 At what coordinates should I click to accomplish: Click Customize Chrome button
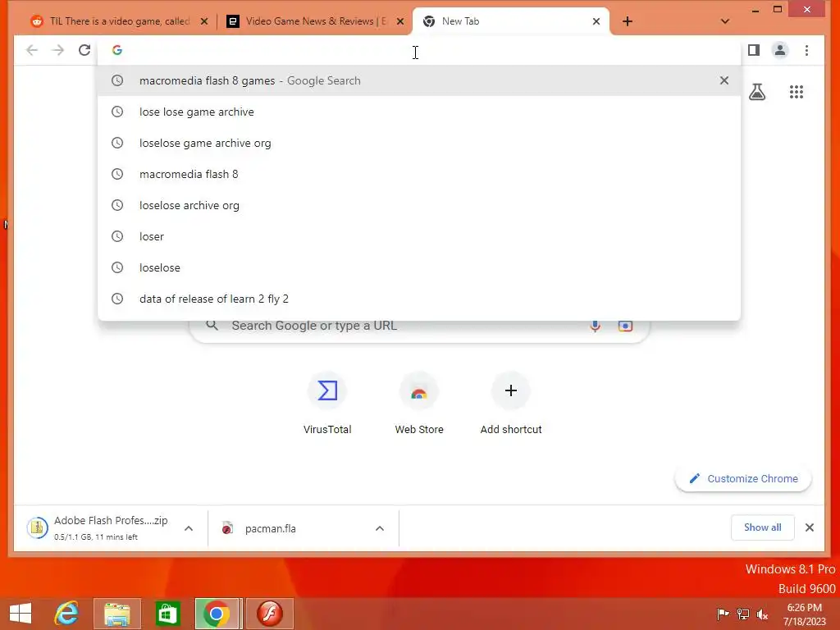click(743, 478)
